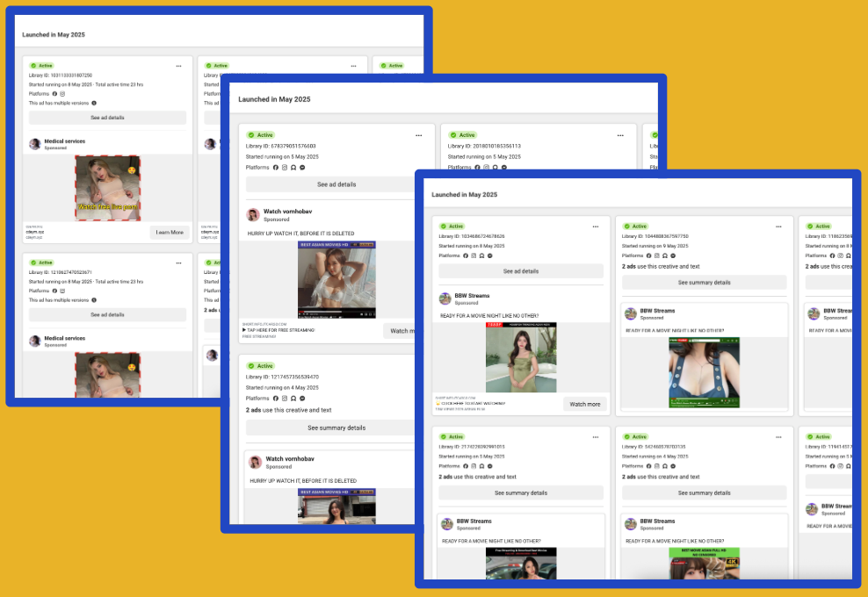Click BBW Streams page name on ad 1034686724678626
868x597 pixels.
point(472,296)
